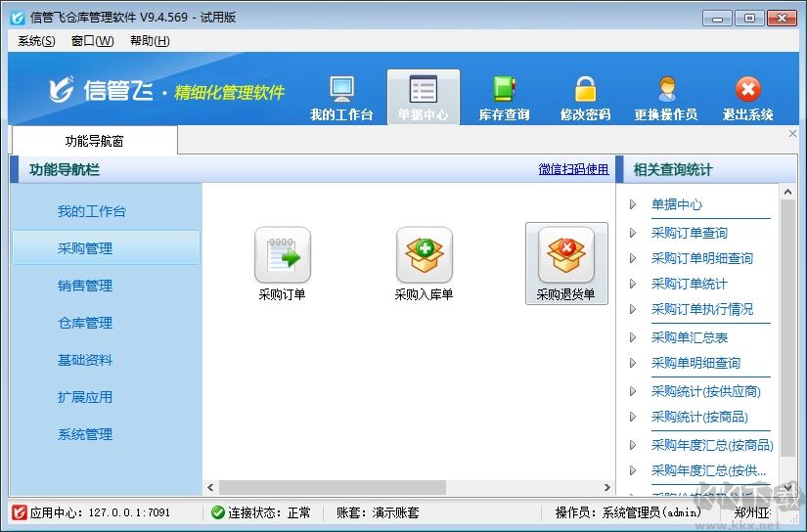Open 单据中心 in the top toolbar
Screen dimensions: 807x532
(423, 98)
